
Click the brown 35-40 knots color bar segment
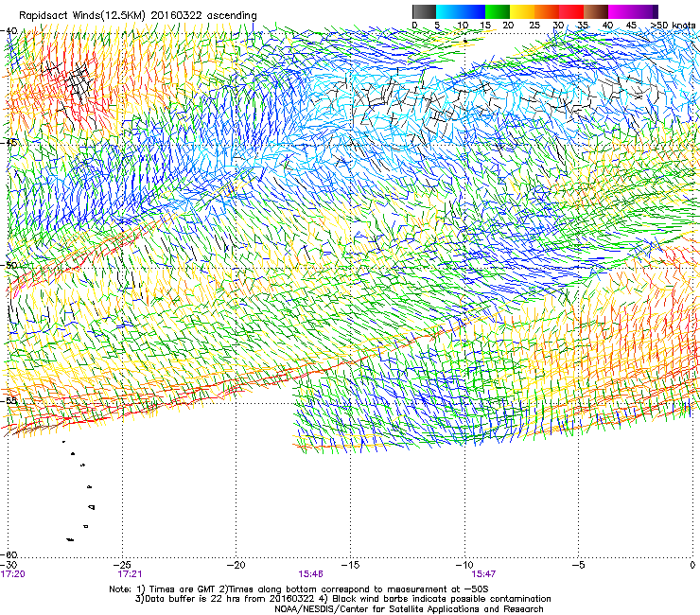coord(596,11)
